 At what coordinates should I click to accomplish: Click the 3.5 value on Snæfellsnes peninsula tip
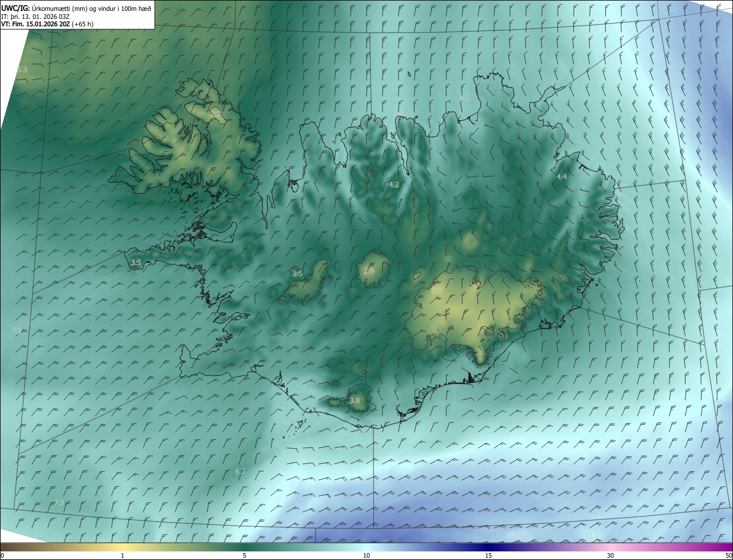coord(136,262)
